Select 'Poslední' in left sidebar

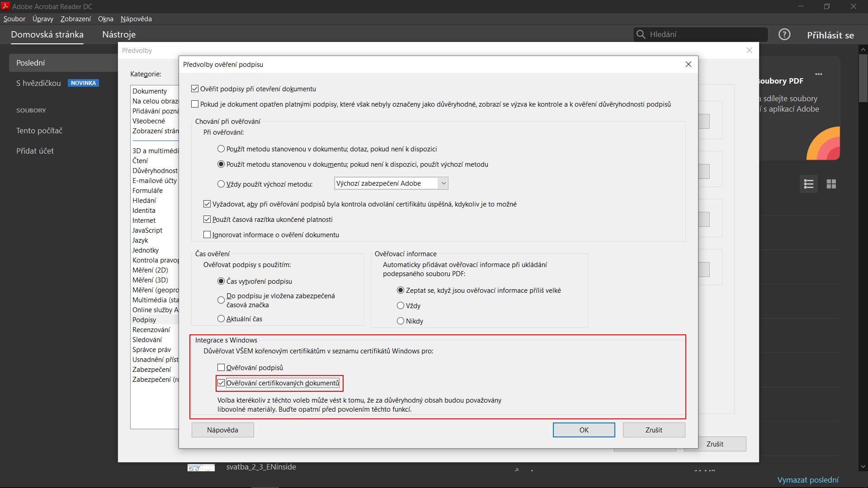tap(63, 63)
